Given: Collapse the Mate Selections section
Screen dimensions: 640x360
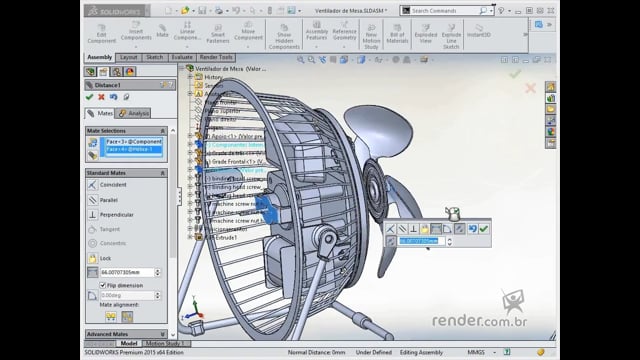Looking at the screenshot, I should (162, 131).
